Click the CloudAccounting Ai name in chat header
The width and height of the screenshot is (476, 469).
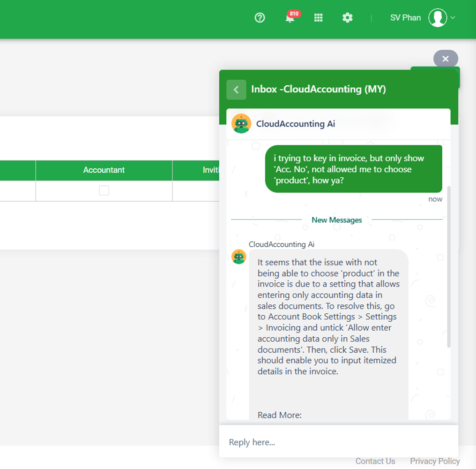295,124
